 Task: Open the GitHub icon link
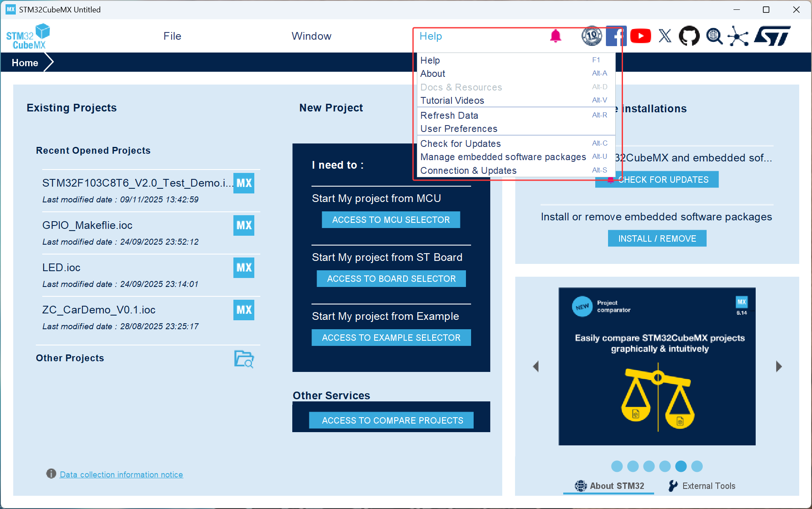[689, 36]
